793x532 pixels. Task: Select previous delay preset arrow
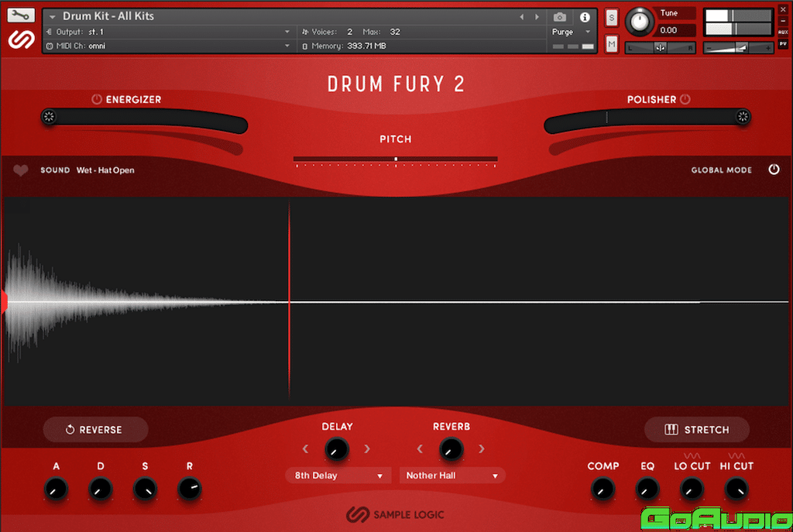[x=305, y=449]
